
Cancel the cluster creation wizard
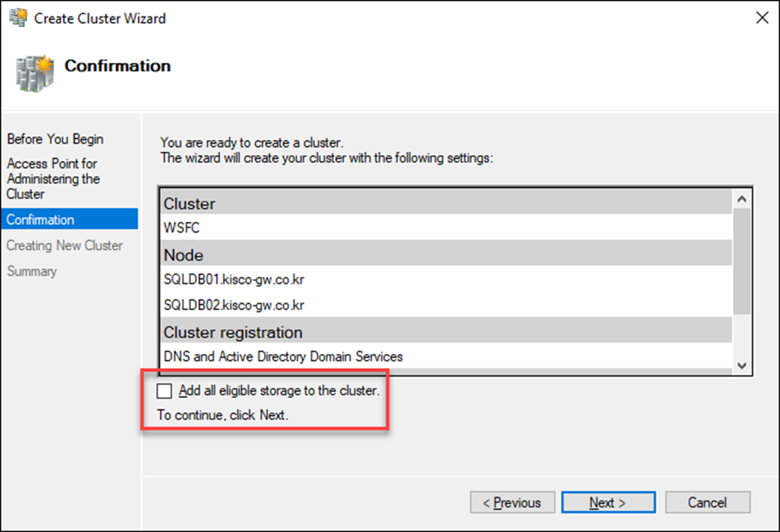pyautogui.click(x=707, y=503)
